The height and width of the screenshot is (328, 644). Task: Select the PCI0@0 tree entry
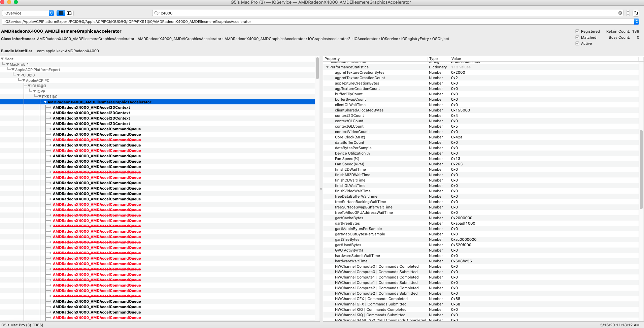tap(28, 75)
